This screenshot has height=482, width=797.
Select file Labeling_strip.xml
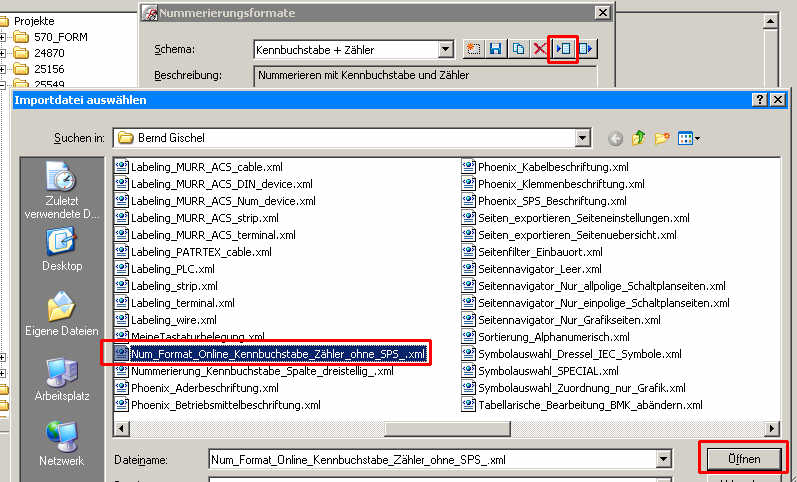(x=166, y=286)
